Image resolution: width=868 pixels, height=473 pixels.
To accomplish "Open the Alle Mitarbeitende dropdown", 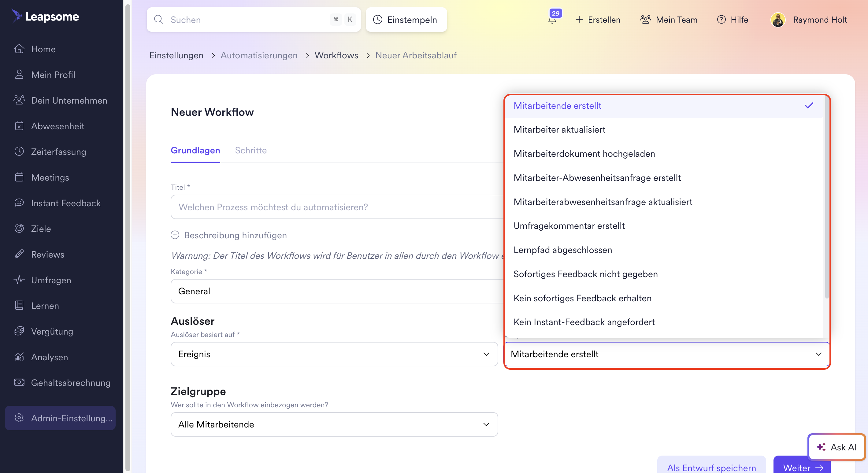I will tap(334, 424).
